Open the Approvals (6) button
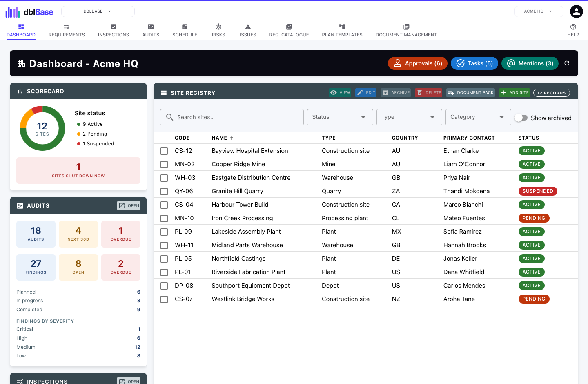Viewport: 588px width, 384px height. (418, 63)
